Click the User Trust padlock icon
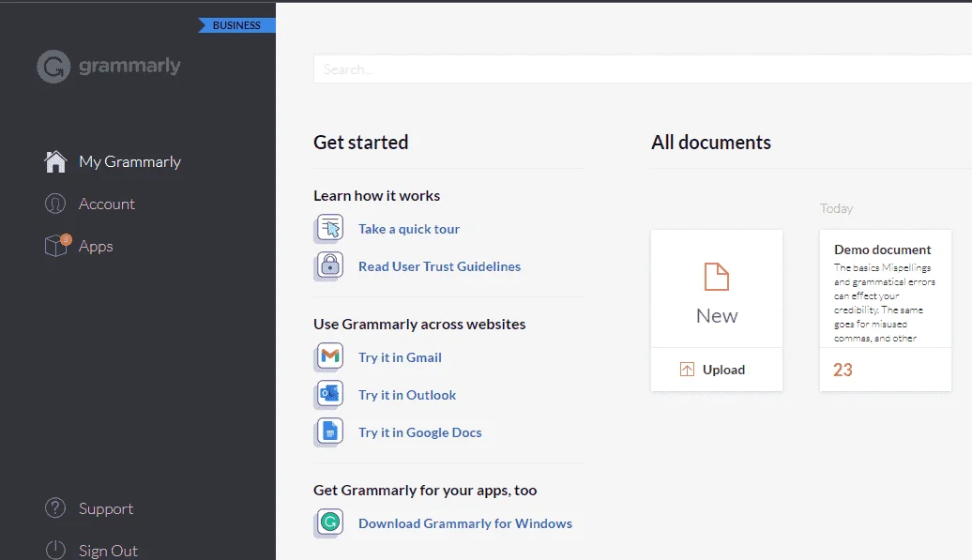The height and width of the screenshot is (560, 972). coord(329,266)
